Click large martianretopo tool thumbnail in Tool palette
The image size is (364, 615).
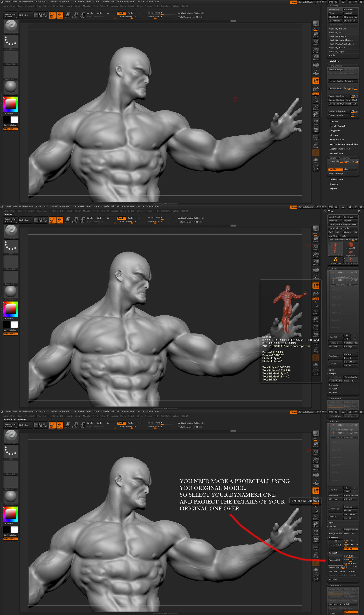(335, 249)
